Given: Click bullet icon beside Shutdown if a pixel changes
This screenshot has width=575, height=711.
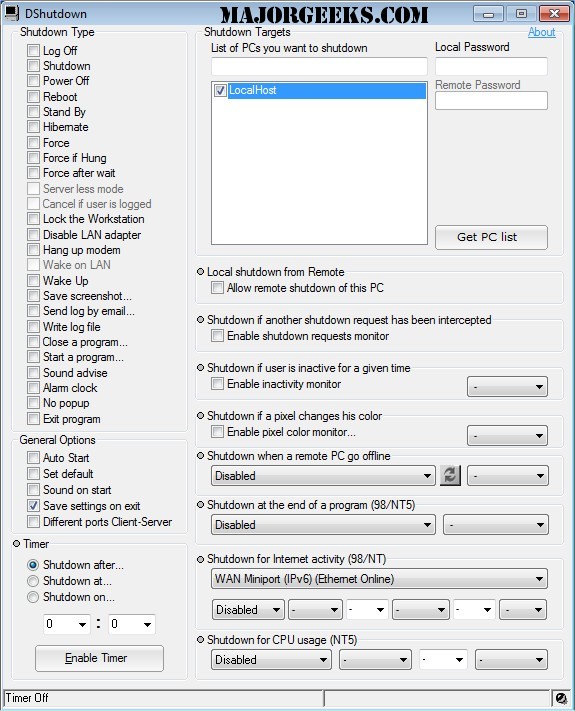Looking at the screenshot, I should coord(200,415).
